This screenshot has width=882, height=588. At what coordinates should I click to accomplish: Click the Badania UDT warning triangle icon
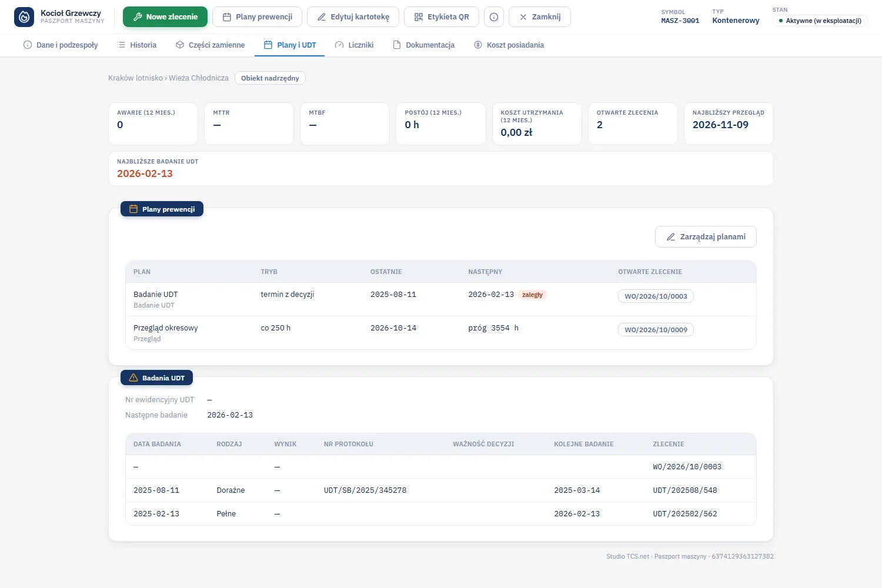(x=133, y=378)
